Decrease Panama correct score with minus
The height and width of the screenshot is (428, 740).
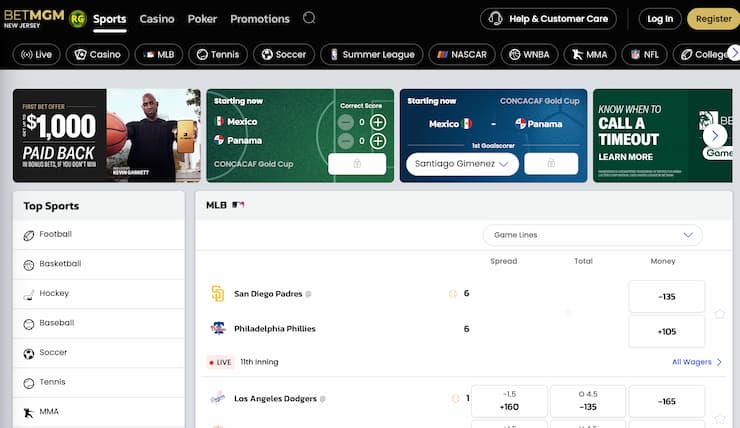point(345,141)
